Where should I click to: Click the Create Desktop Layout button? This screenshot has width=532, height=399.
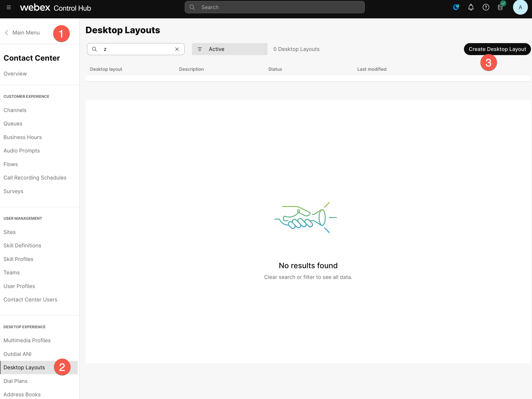pyautogui.click(x=497, y=49)
